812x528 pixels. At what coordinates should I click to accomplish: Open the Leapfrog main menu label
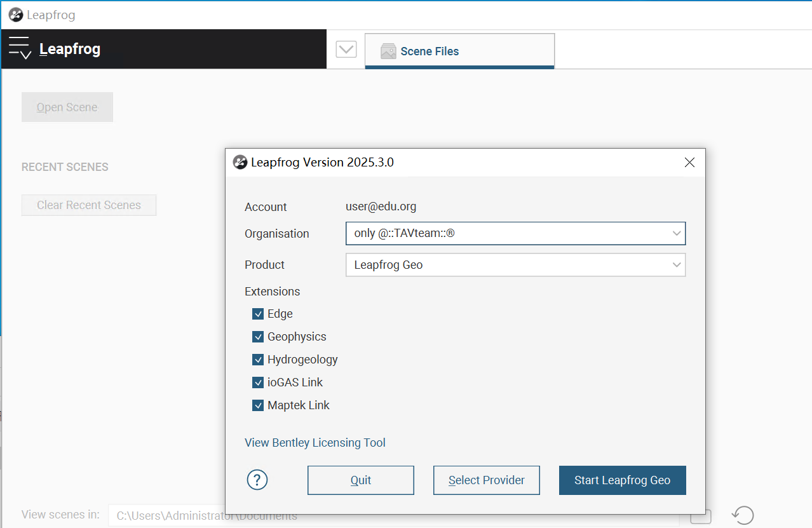(x=70, y=49)
